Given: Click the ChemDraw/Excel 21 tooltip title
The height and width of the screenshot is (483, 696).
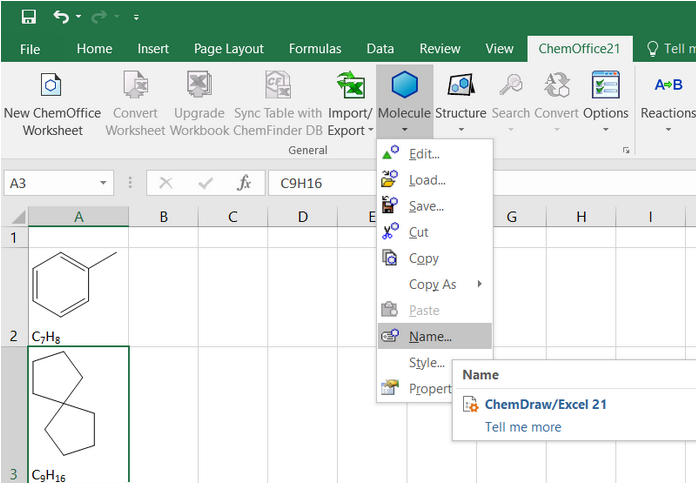Looking at the screenshot, I should [x=546, y=404].
